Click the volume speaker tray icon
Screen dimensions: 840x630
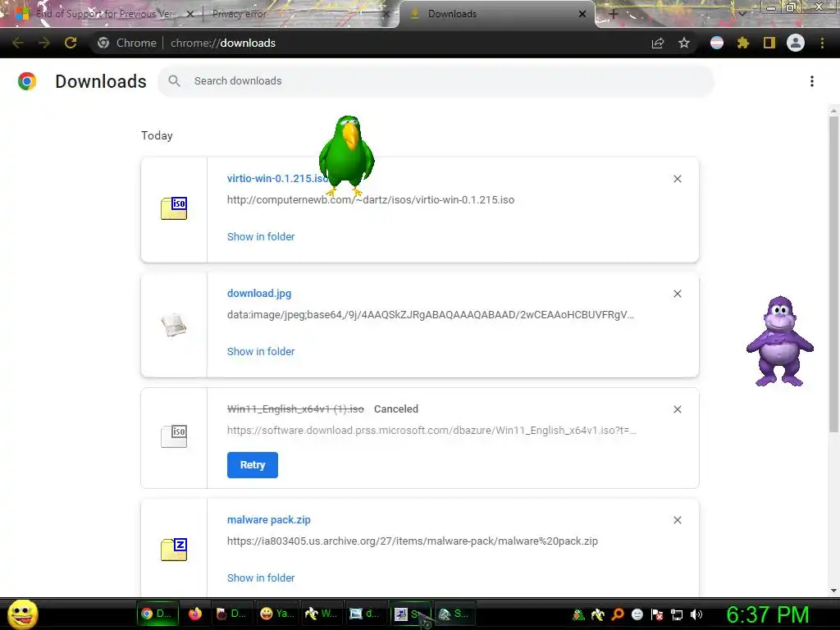coord(696,614)
